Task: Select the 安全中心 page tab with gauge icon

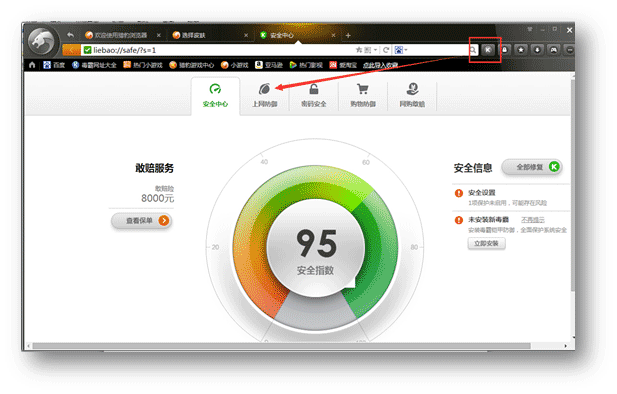Action: pos(215,96)
